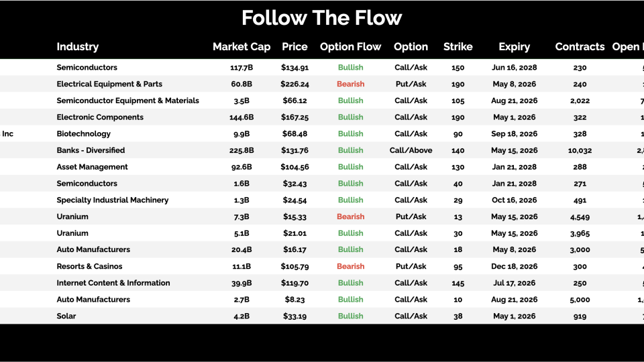Click the Expiry column header

tap(514, 47)
